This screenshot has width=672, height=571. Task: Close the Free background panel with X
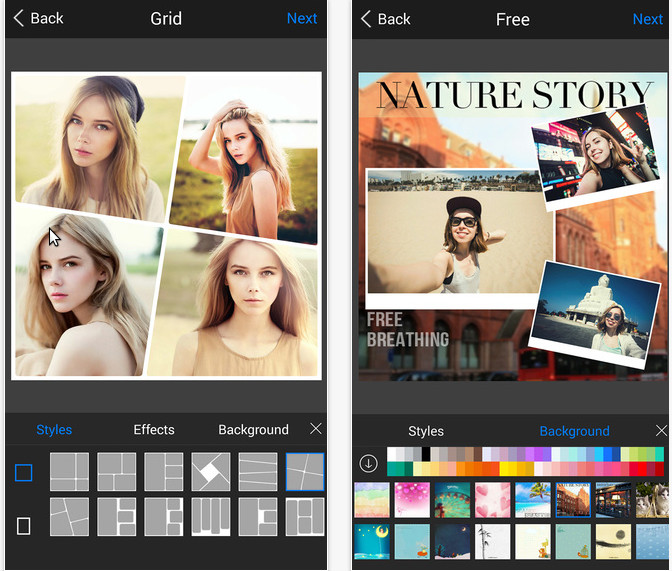tap(662, 430)
